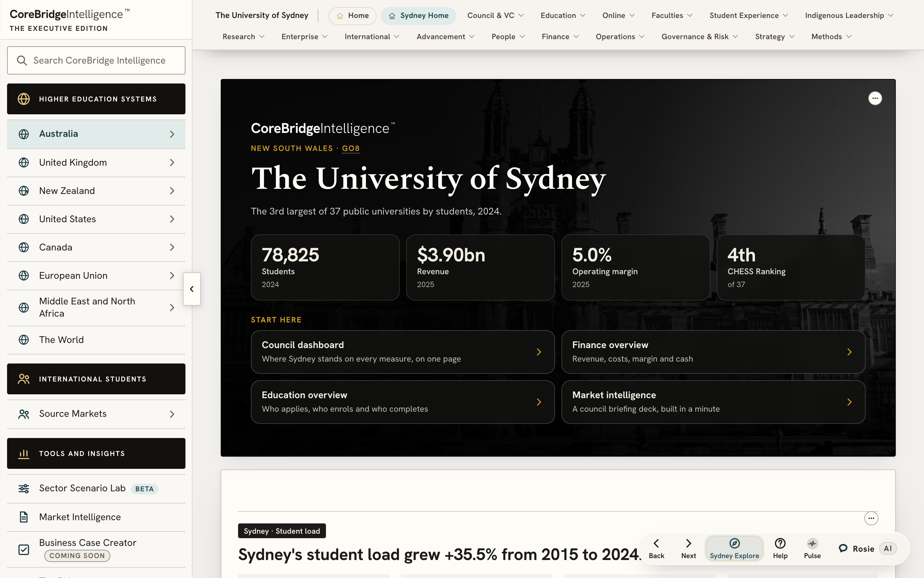The width and height of the screenshot is (924, 578).
Task: Click checkbox icon beside Business Case Creator
Action: (x=24, y=550)
